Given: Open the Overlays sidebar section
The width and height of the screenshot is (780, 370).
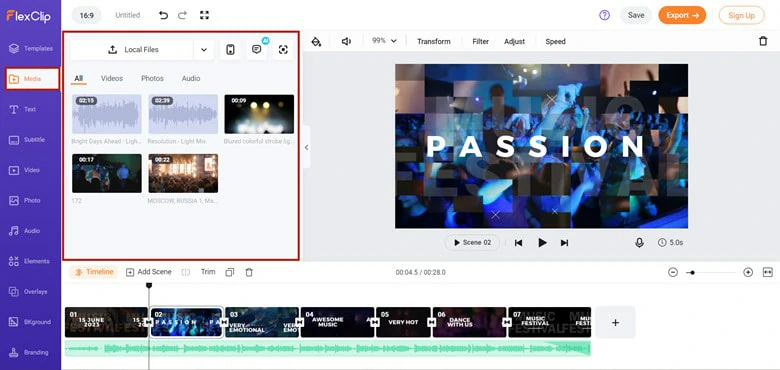Looking at the screenshot, I should [28, 291].
